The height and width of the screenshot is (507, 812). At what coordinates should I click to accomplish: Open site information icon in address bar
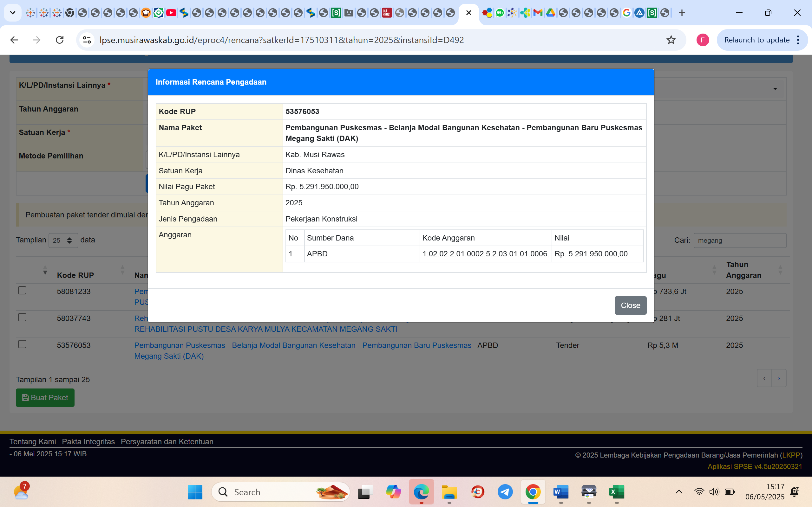(x=87, y=40)
